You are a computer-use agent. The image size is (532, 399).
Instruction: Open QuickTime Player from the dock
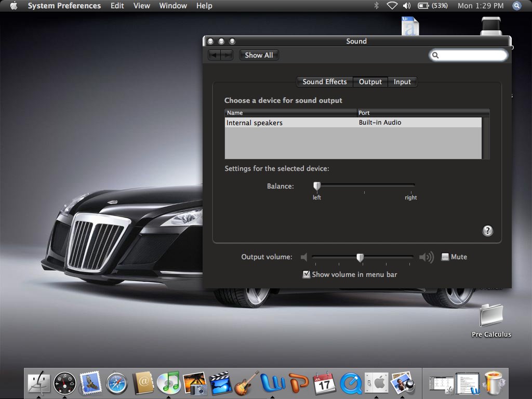(351, 384)
